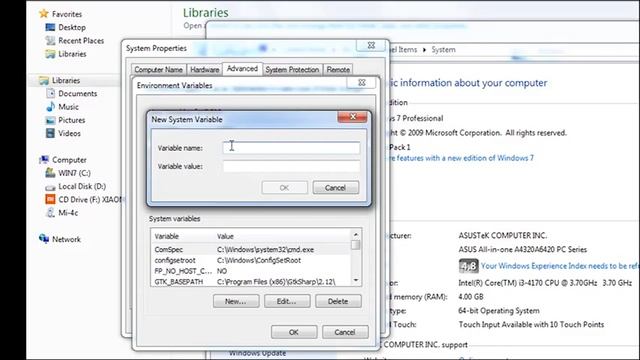Open Music library icon

pos(50,107)
